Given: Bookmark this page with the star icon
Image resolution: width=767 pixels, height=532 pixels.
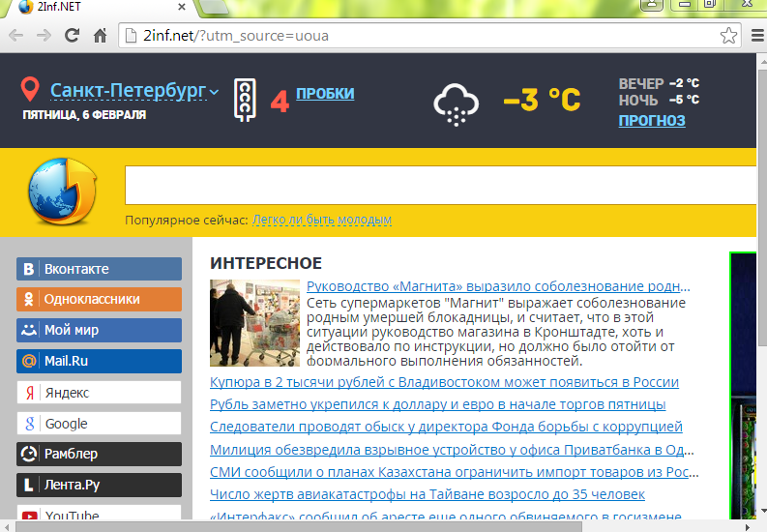Looking at the screenshot, I should pyautogui.click(x=728, y=36).
